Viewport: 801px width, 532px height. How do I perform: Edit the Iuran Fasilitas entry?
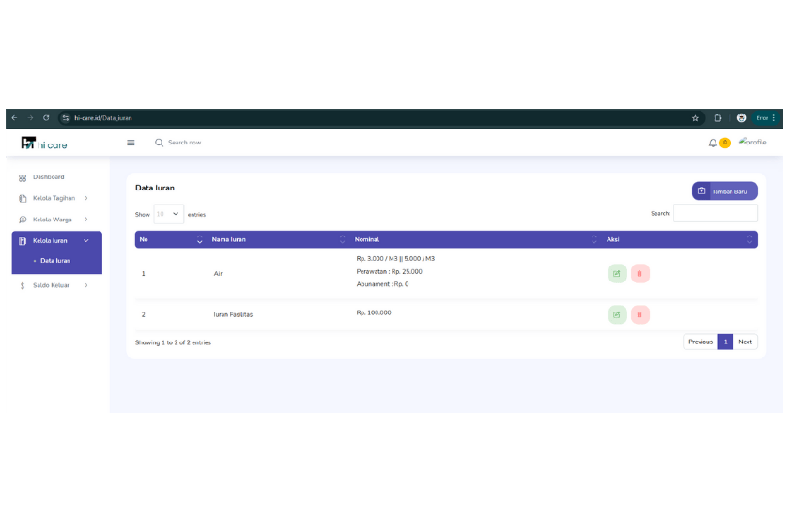pyautogui.click(x=617, y=314)
